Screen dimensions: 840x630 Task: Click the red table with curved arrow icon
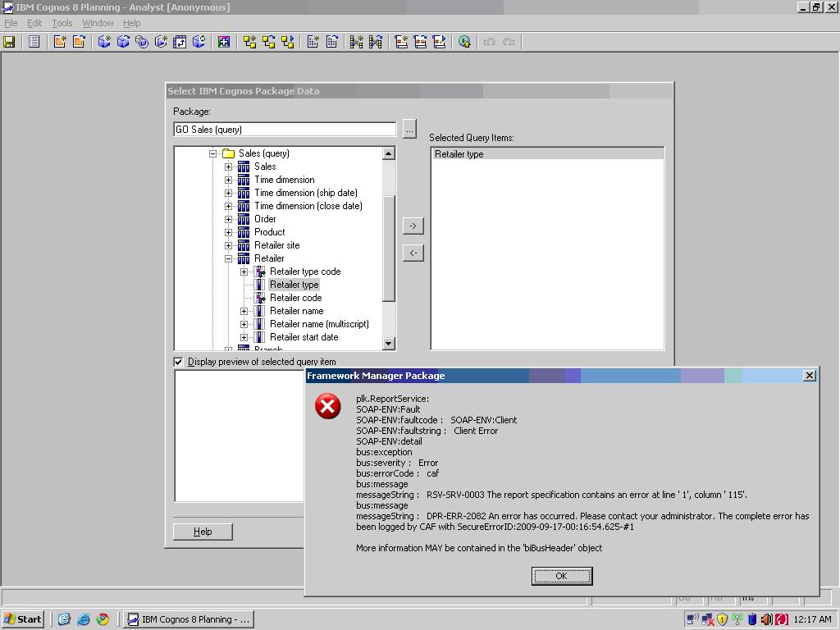click(x=420, y=42)
